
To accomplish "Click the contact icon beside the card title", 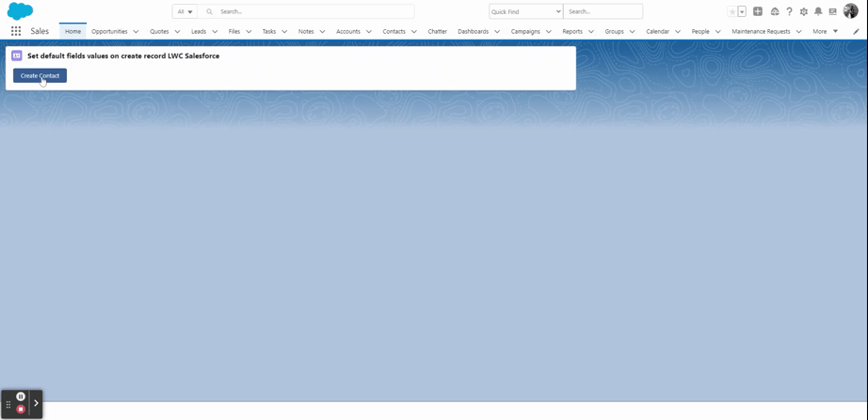I will (17, 56).
